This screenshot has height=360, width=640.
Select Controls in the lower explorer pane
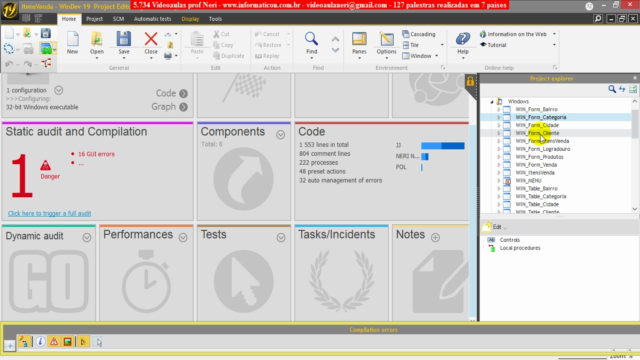click(509, 240)
